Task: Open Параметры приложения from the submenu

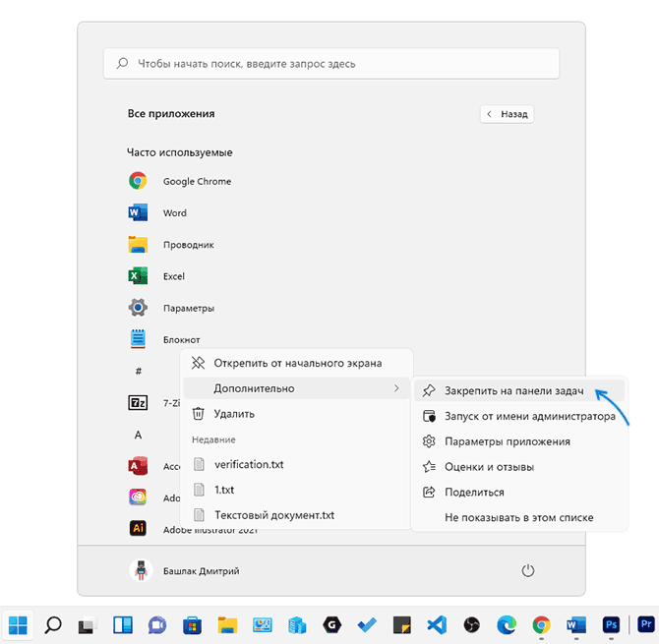Action: (x=519, y=441)
